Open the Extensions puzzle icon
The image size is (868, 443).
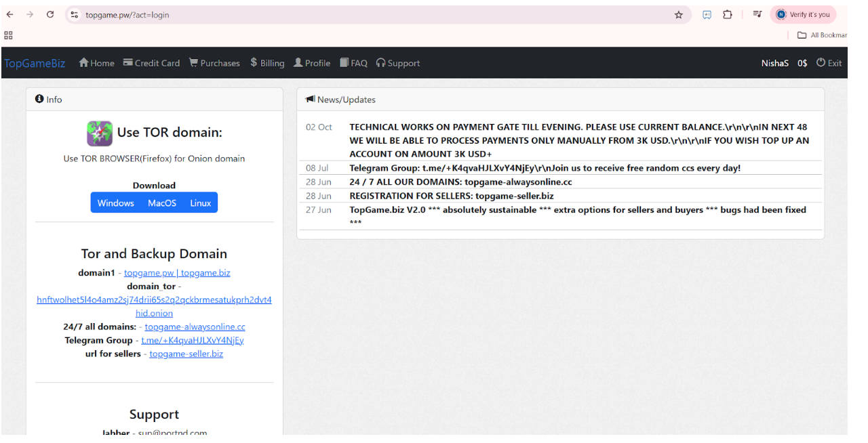[x=727, y=14]
